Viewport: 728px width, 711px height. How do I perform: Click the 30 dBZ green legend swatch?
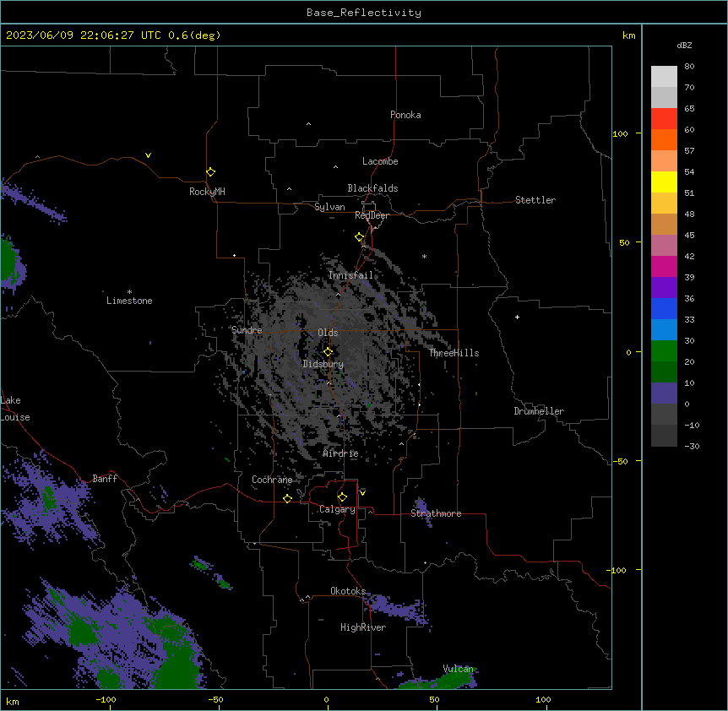click(x=664, y=351)
